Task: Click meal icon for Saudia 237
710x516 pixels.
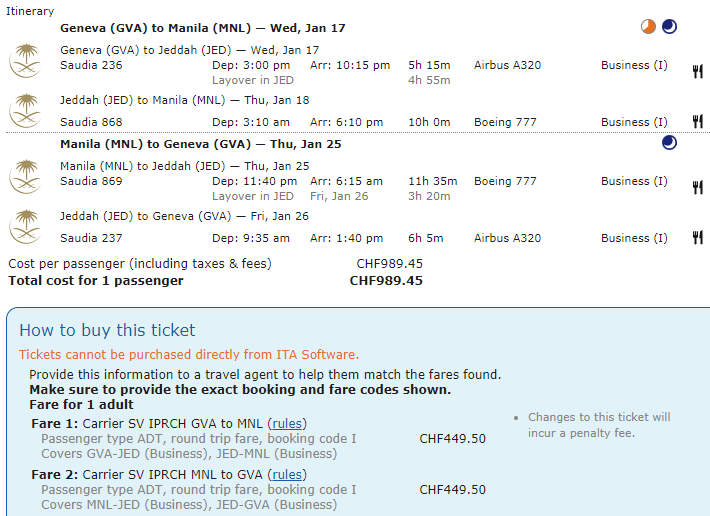Action: [x=697, y=238]
